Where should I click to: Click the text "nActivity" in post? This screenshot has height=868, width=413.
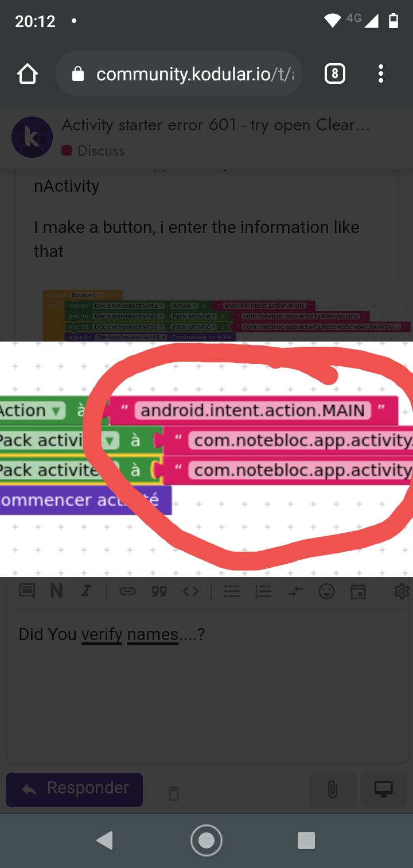tap(67, 186)
